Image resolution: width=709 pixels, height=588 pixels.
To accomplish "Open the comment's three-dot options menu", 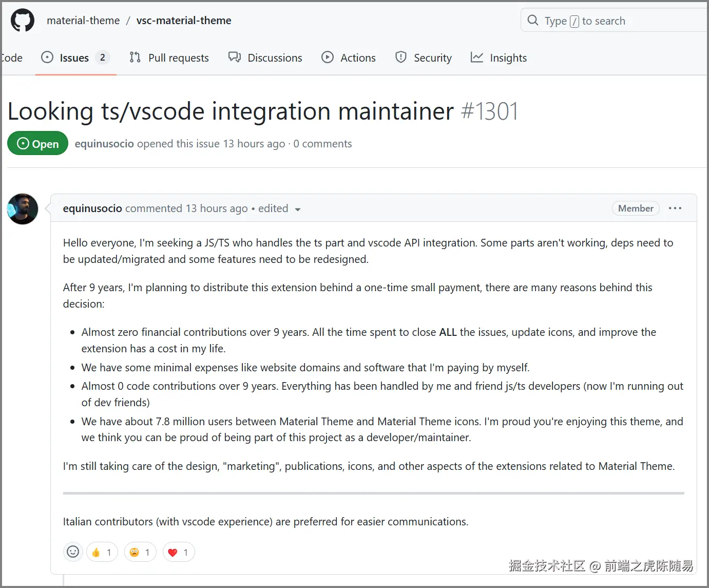I will (x=675, y=208).
